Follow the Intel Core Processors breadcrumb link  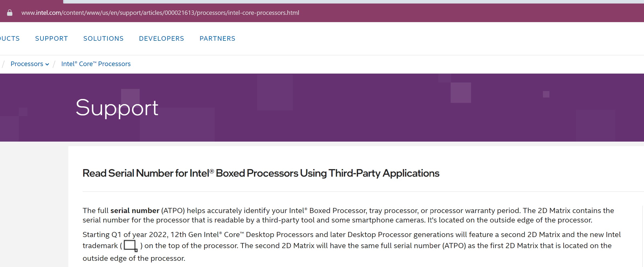[96, 64]
